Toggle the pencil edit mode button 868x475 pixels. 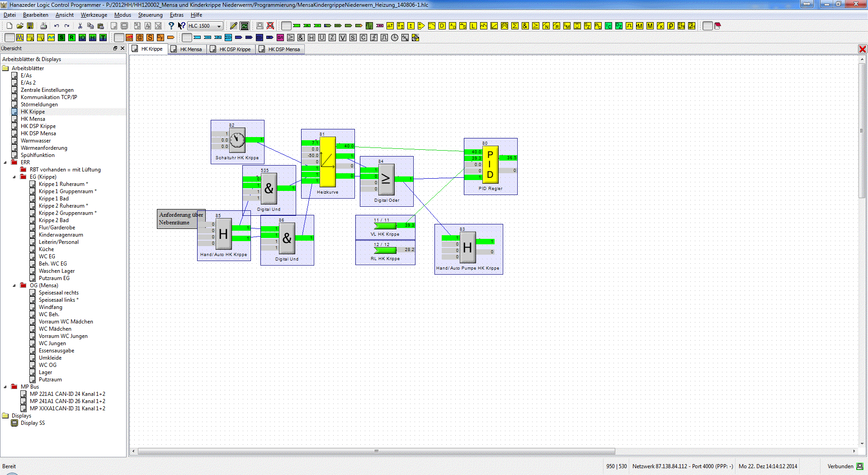tap(233, 26)
